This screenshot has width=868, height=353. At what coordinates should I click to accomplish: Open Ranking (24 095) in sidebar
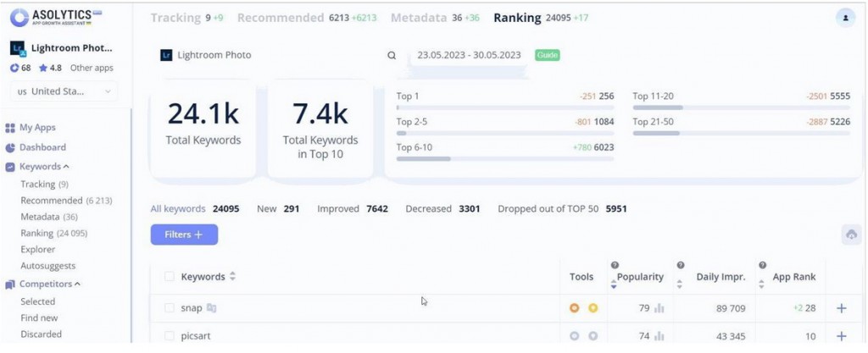pos(53,234)
